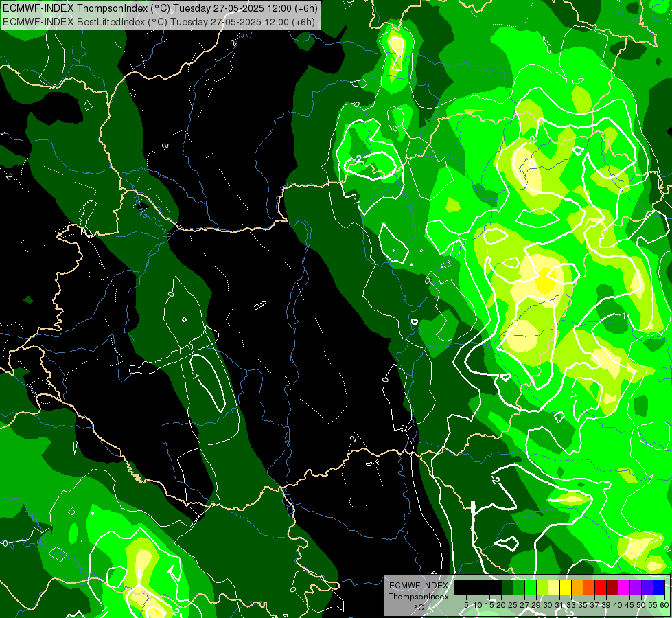Click the ThompsonIndex title line at top

[x=160, y=8]
